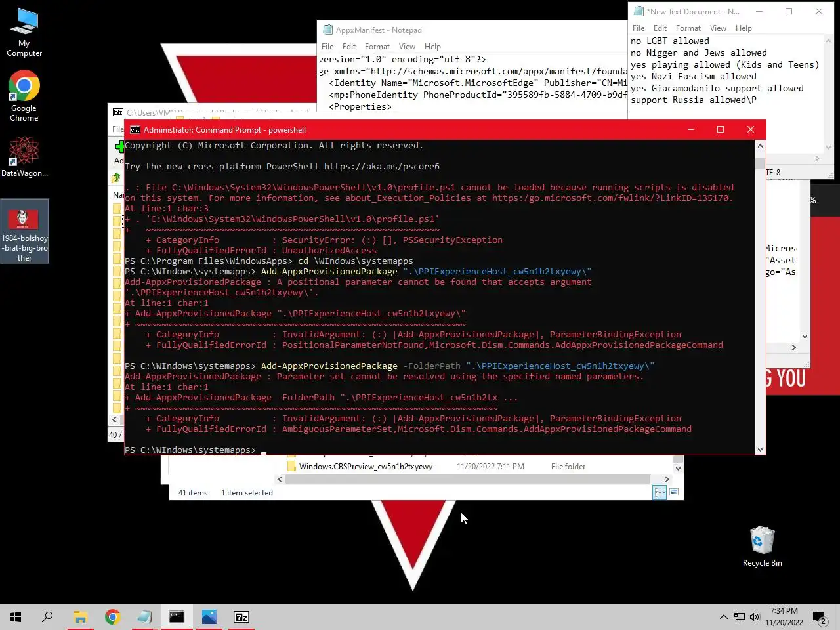Click the 7-Zip up-folder icon
Image resolution: width=840 pixels, height=630 pixels.
pyautogui.click(x=116, y=178)
